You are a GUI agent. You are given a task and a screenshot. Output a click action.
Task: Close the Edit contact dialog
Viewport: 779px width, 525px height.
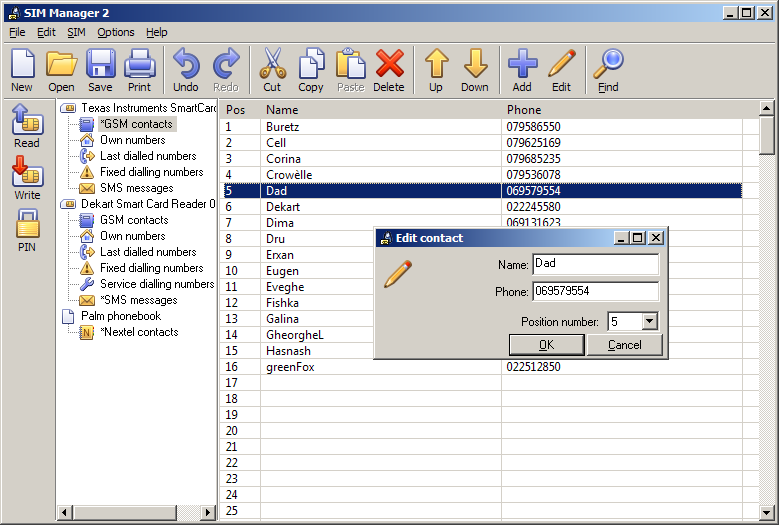tap(656, 238)
